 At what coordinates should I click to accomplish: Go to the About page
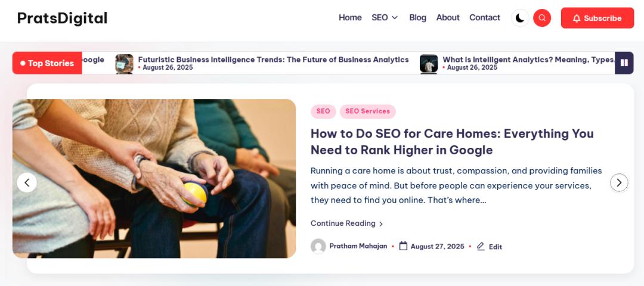(x=448, y=18)
